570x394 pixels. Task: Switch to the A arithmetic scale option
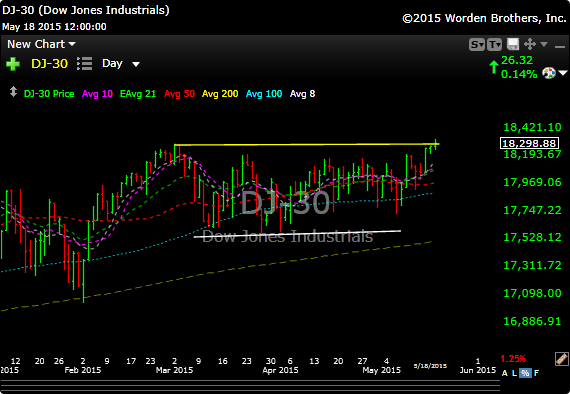(505, 373)
